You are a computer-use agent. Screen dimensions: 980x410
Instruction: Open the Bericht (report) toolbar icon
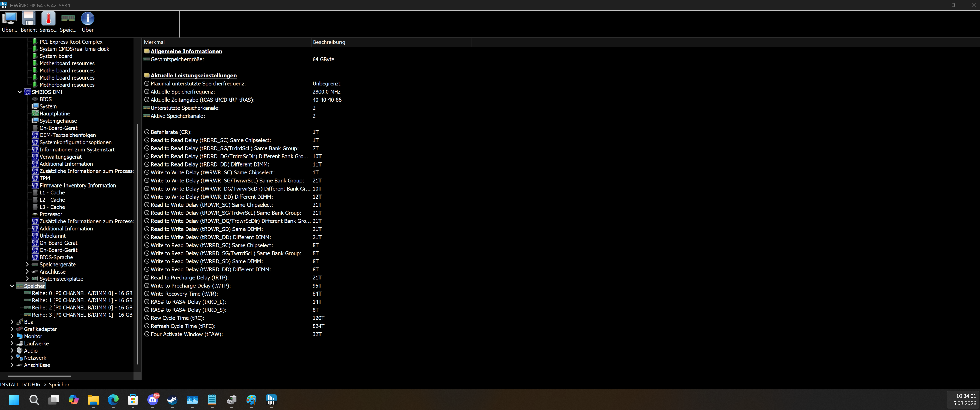tap(28, 22)
